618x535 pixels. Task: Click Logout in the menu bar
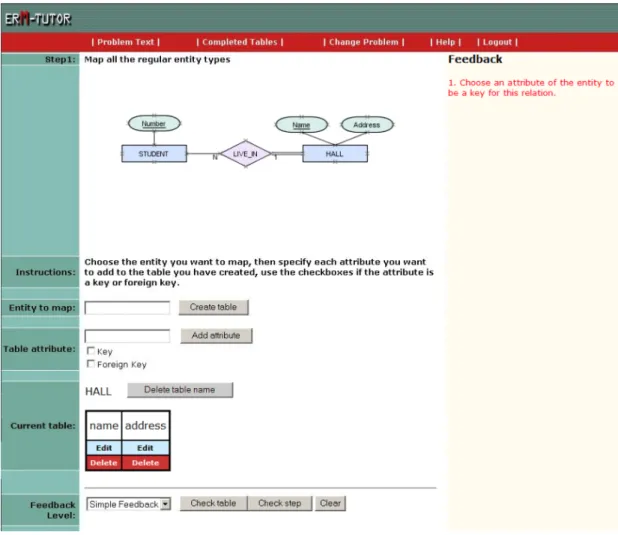pyautogui.click(x=497, y=42)
